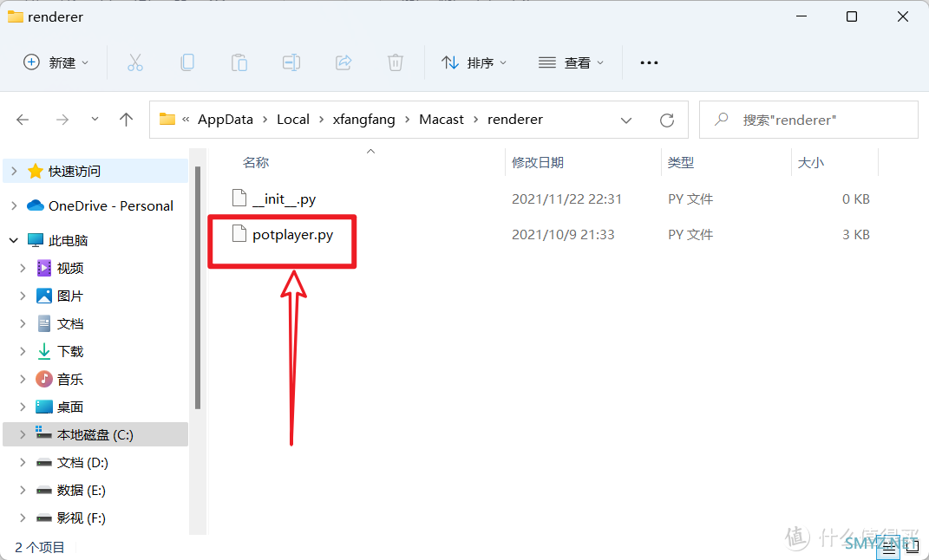Navigate to Local in breadcrumb

point(292,119)
